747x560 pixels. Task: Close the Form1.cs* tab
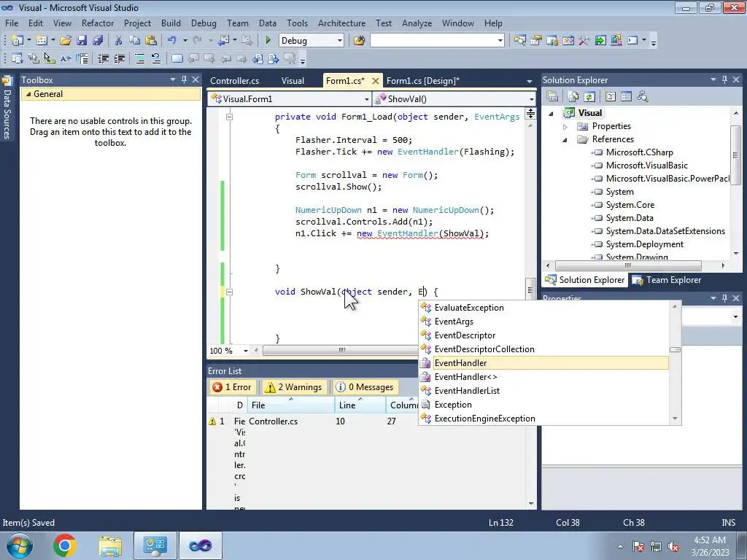pos(376,81)
